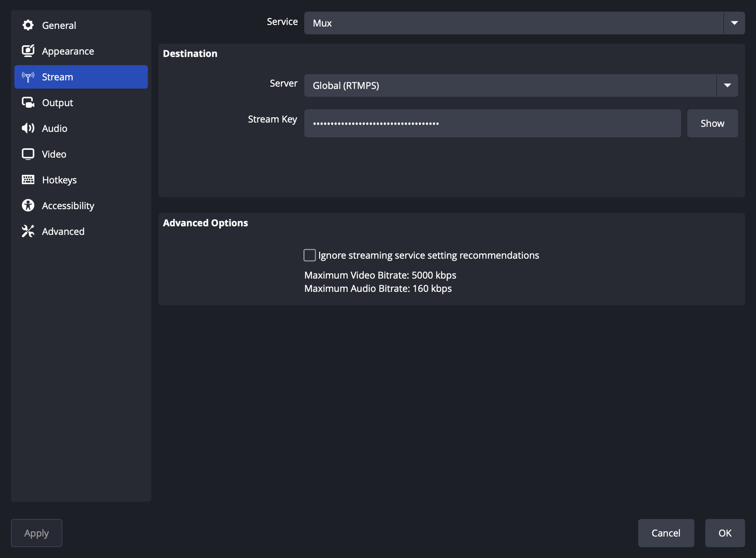This screenshot has width=756, height=558.
Task: Click the Stream antenna icon
Action: 28,77
